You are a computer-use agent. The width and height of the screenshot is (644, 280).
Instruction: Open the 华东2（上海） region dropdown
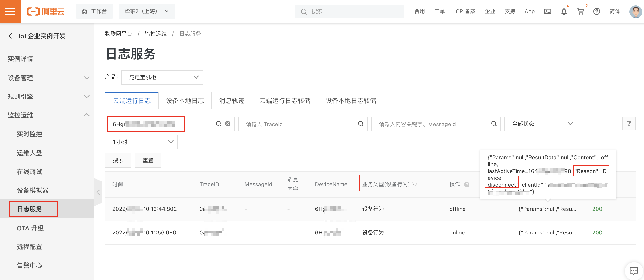coord(147,12)
